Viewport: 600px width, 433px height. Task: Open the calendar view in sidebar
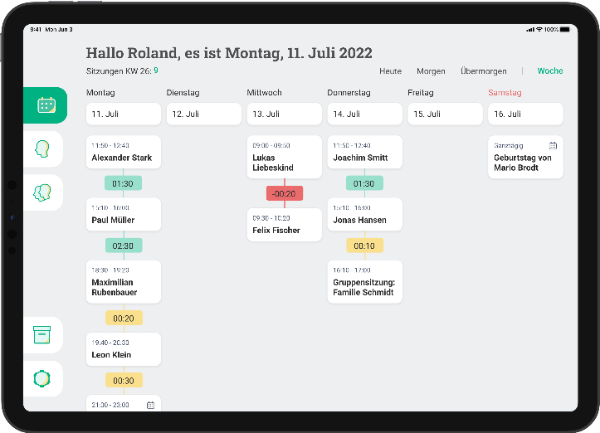click(46, 105)
